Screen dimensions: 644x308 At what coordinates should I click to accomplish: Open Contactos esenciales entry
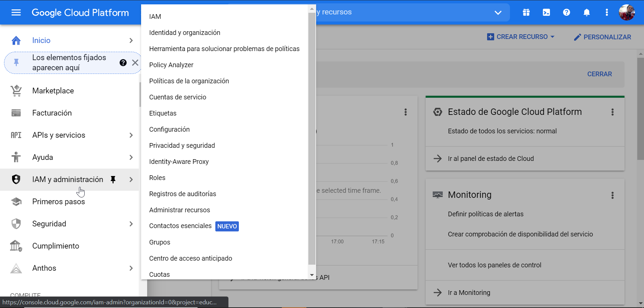click(x=224, y=226)
